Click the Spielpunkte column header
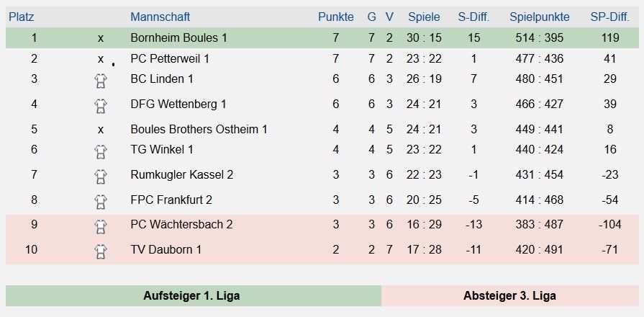The width and height of the screenshot is (644, 317). 540,17
